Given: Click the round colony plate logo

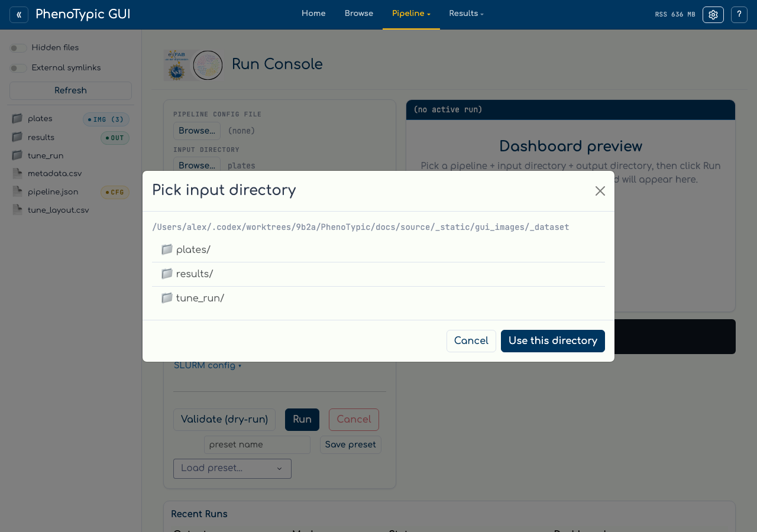Looking at the screenshot, I should [x=208, y=65].
